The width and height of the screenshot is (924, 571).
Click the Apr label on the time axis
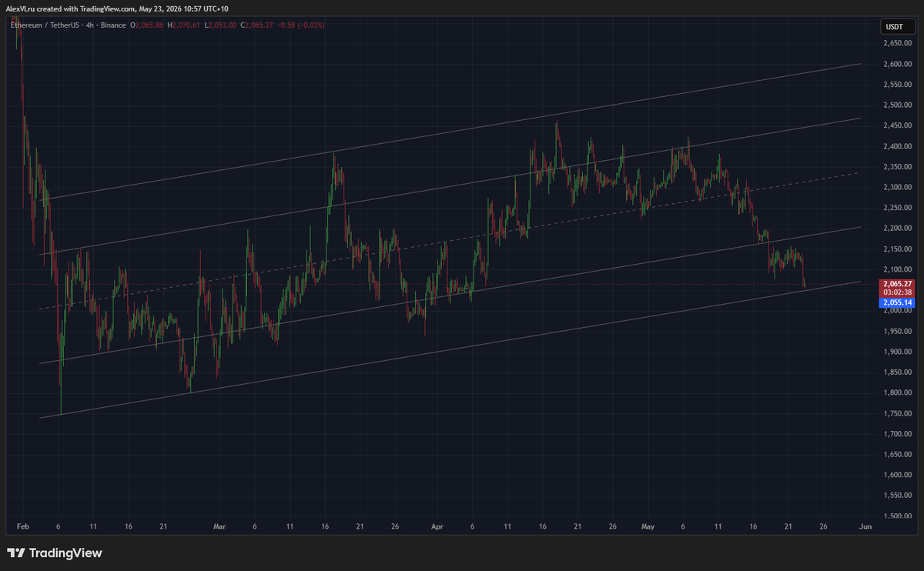pos(438,527)
